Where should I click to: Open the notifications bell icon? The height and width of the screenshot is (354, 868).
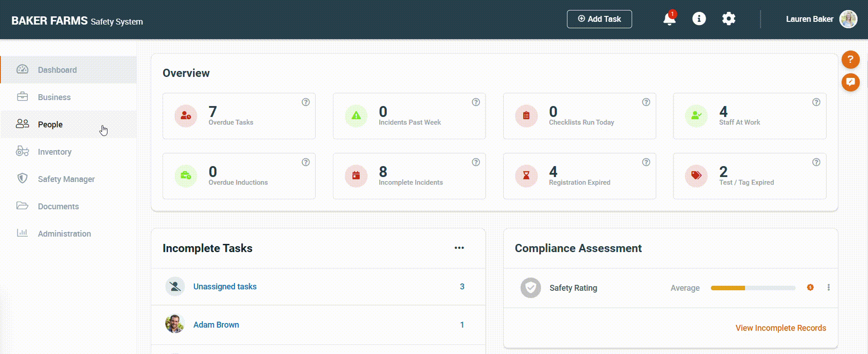point(669,19)
